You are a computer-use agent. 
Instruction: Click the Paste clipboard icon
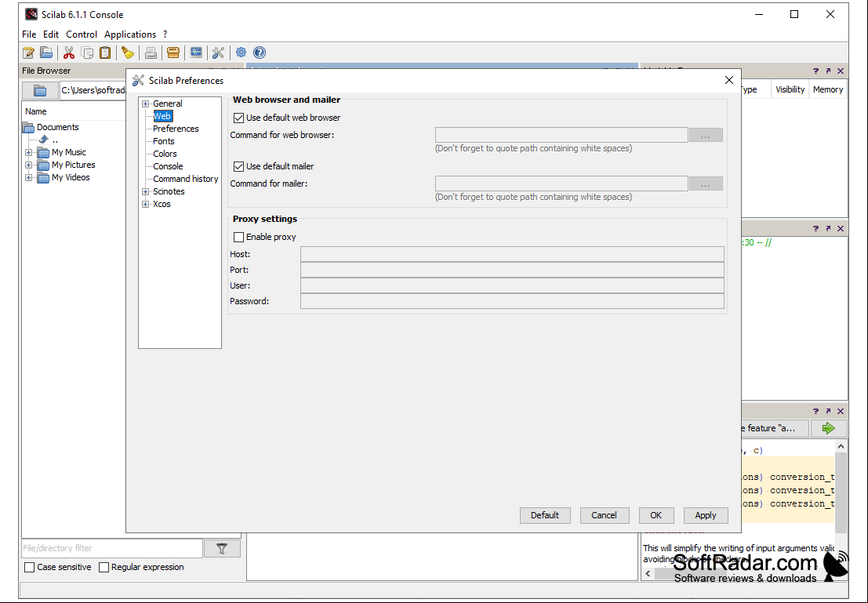[104, 53]
